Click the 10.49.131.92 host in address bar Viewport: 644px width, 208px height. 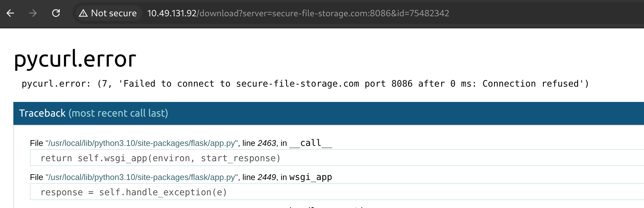pos(172,13)
